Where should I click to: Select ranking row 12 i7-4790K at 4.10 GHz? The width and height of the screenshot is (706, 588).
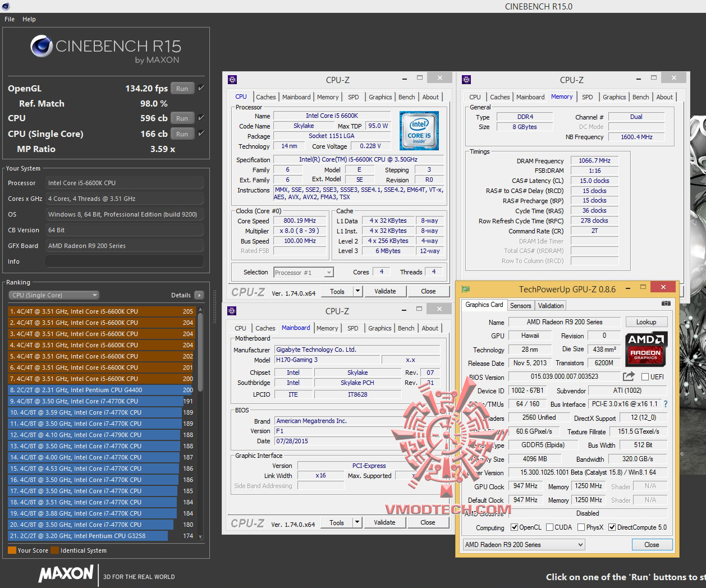tap(101, 435)
